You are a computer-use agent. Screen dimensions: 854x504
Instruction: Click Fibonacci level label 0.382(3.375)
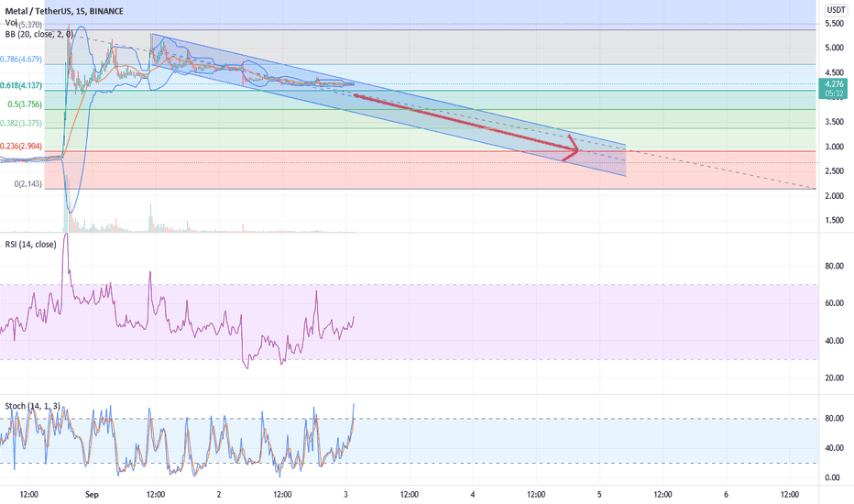pos(21,123)
